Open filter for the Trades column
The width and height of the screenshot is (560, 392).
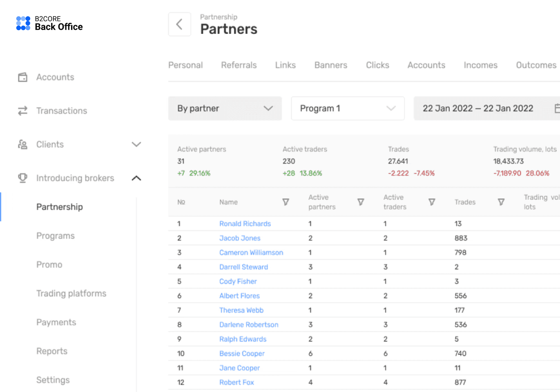coord(501,202)
